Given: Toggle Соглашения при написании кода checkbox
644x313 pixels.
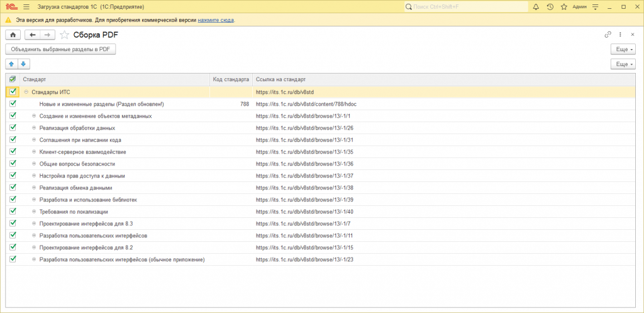Looking at the screenshot, I should click(13, 139).
